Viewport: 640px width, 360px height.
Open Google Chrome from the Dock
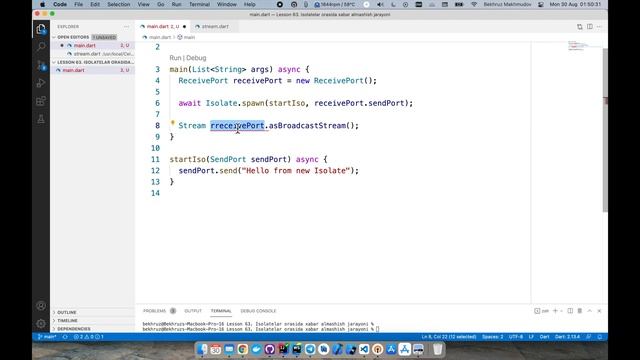point(242,349)
